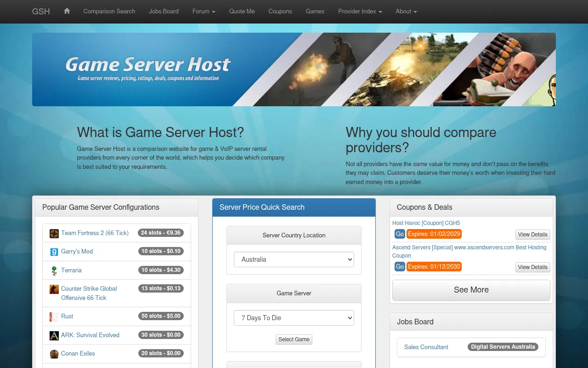
Task: Click the 20 slots - $0.00 badge
Action: click(161, 353)
